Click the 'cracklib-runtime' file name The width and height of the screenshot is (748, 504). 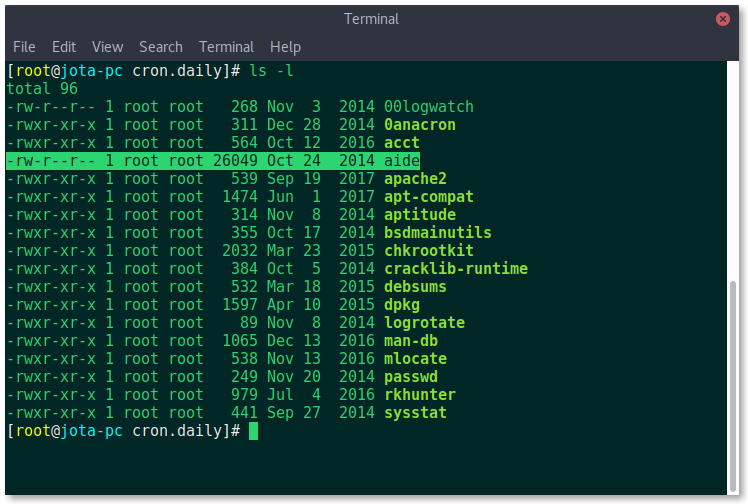click(456, 269)
